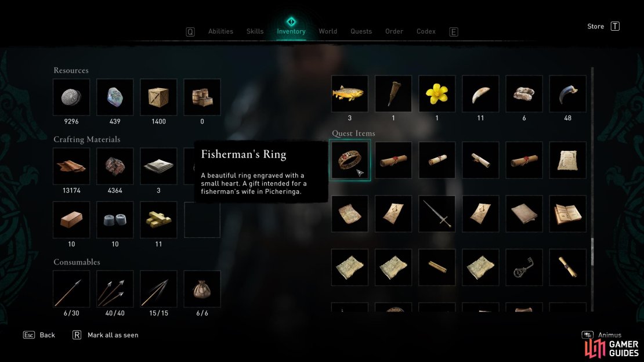
Task: Open the Animus menu
Action: (602, 335)
